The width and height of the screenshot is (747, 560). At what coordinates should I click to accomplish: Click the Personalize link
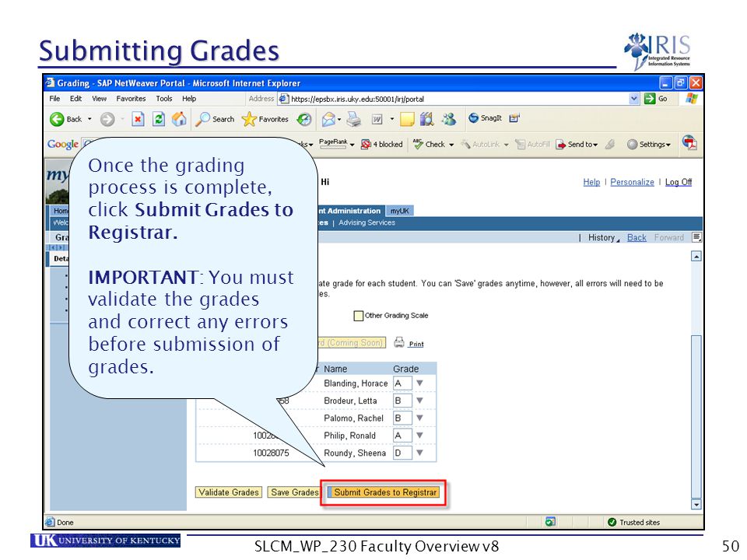pyautogui.click(x=632, y=182)
